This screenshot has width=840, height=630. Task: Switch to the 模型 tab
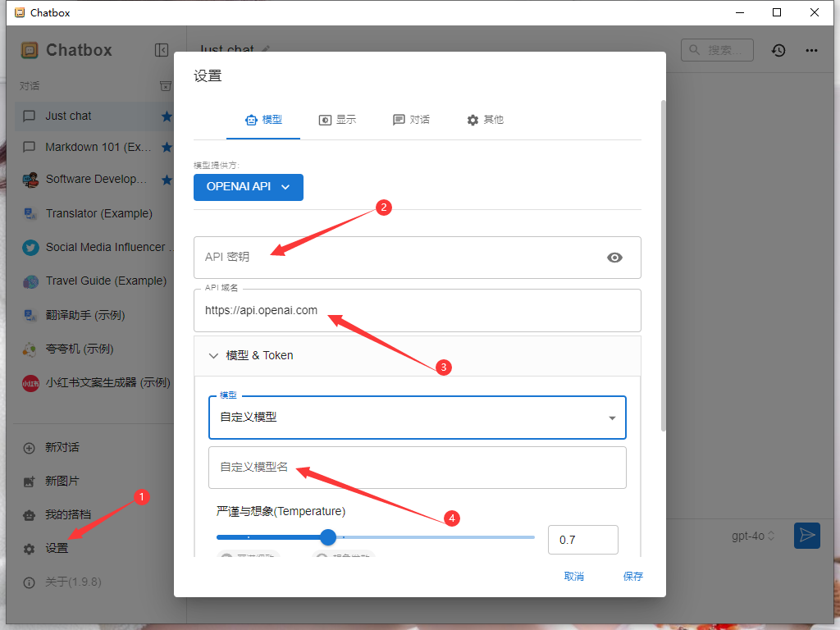coord(263,120)
